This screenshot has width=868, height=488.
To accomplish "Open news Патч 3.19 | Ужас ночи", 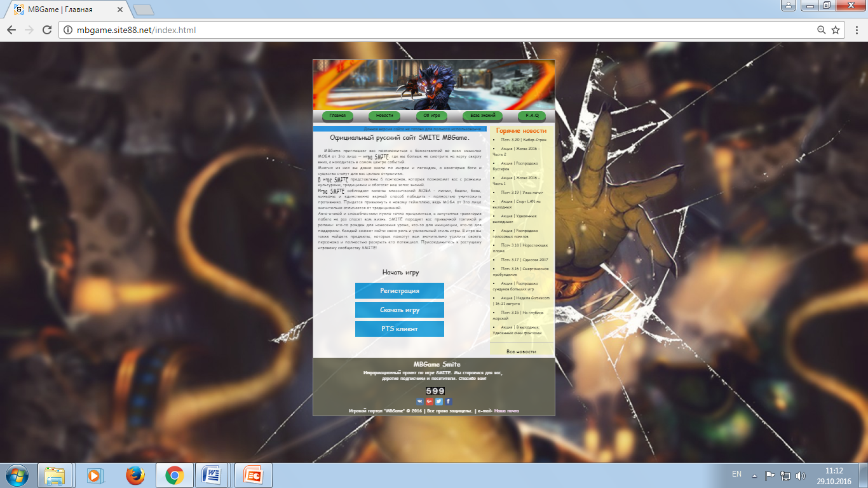I will tap(522, 192).
